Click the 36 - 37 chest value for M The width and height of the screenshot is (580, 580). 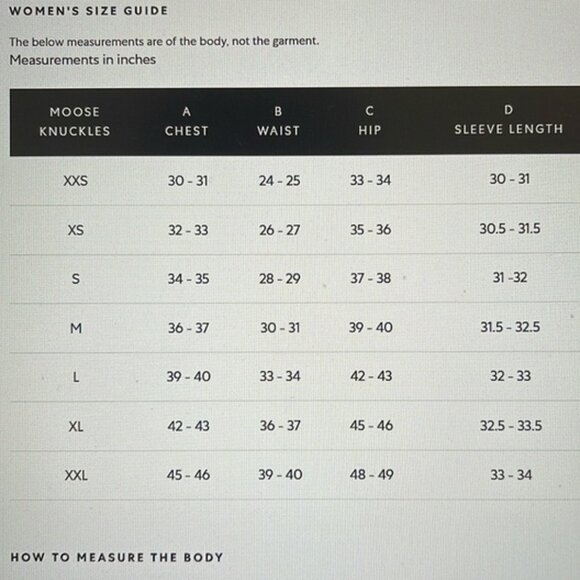tap(188, 328)
